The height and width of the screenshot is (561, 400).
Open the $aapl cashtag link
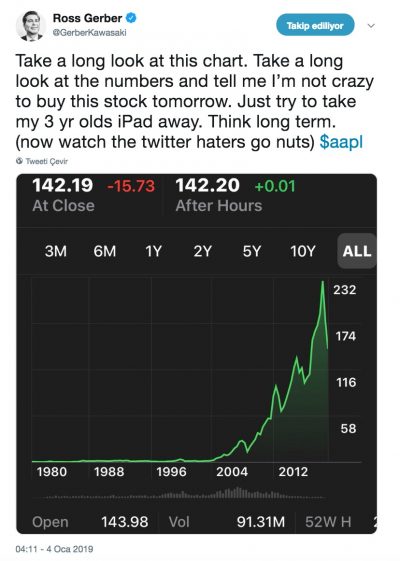[x=341, y=142]
